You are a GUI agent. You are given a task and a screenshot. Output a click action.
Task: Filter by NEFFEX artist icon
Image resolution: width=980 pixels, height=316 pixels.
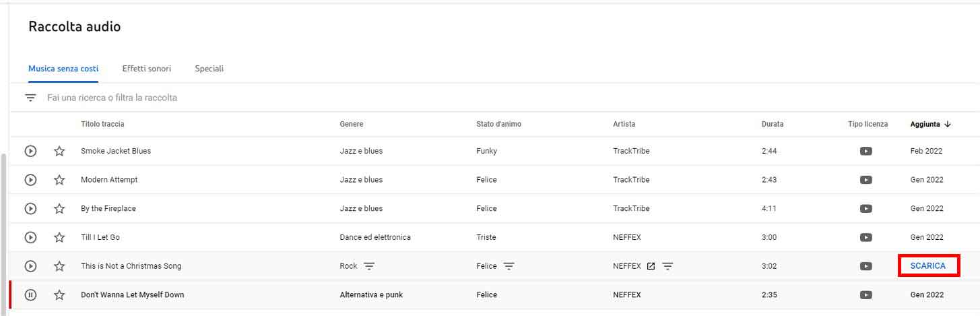point(667,266)
